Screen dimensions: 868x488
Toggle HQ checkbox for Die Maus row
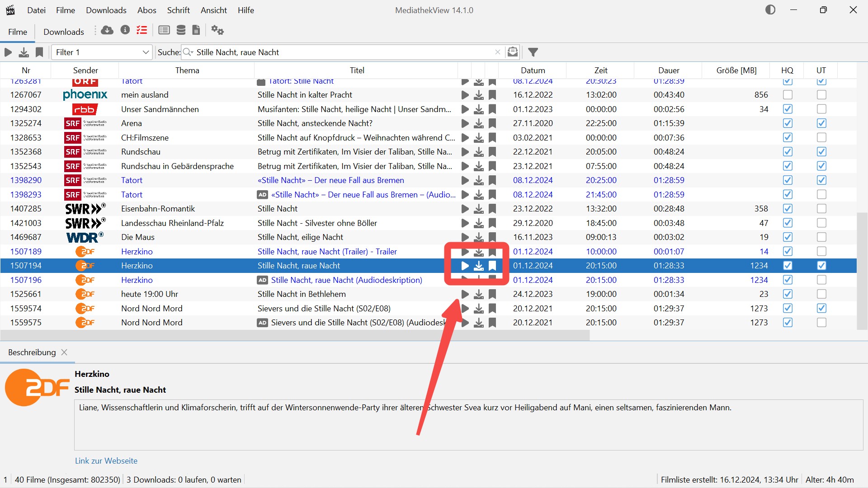click(788, 237)
